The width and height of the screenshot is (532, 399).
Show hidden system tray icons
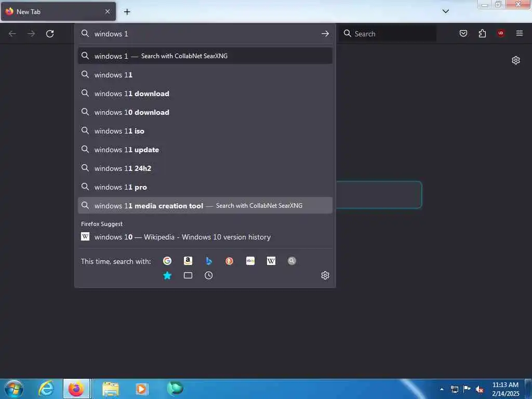[442, 389]
